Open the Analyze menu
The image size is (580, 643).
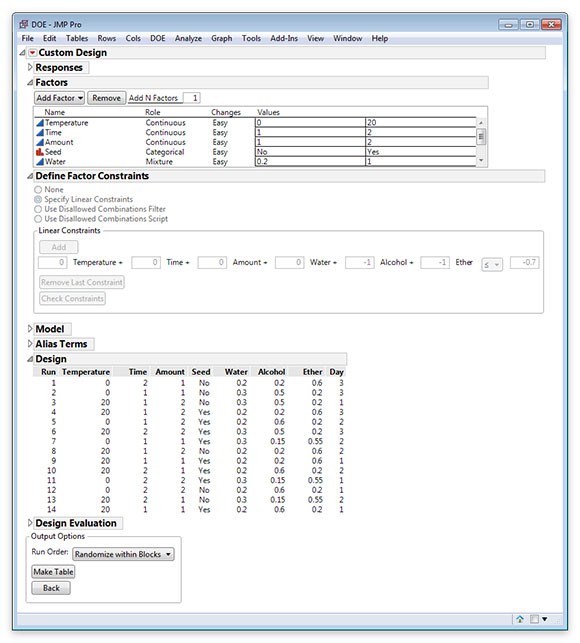[x=188, y=39]
